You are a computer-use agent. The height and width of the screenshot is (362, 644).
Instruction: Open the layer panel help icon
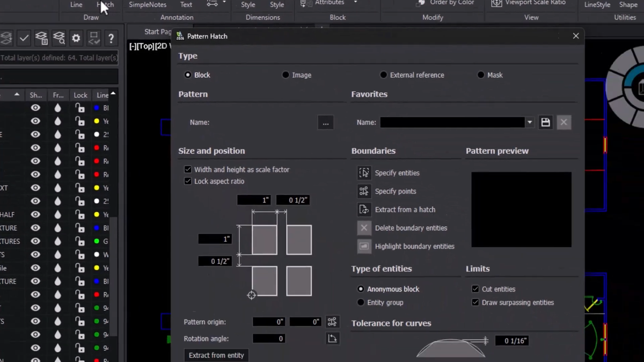coord(111,38)
